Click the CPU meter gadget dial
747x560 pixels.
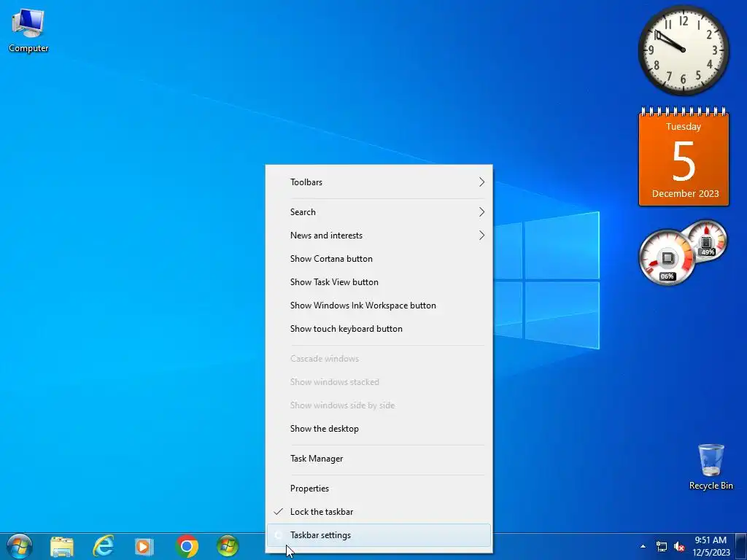667,257
